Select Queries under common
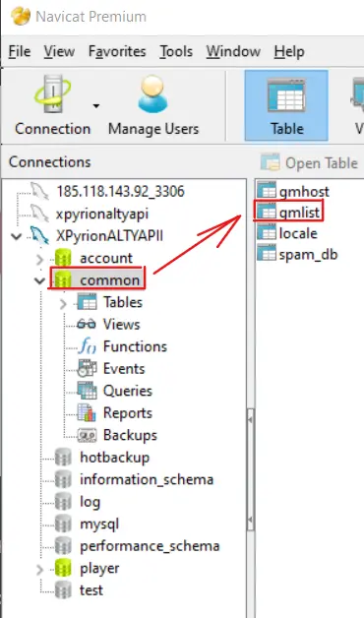The image size is (364, 618). coord(128,391)
